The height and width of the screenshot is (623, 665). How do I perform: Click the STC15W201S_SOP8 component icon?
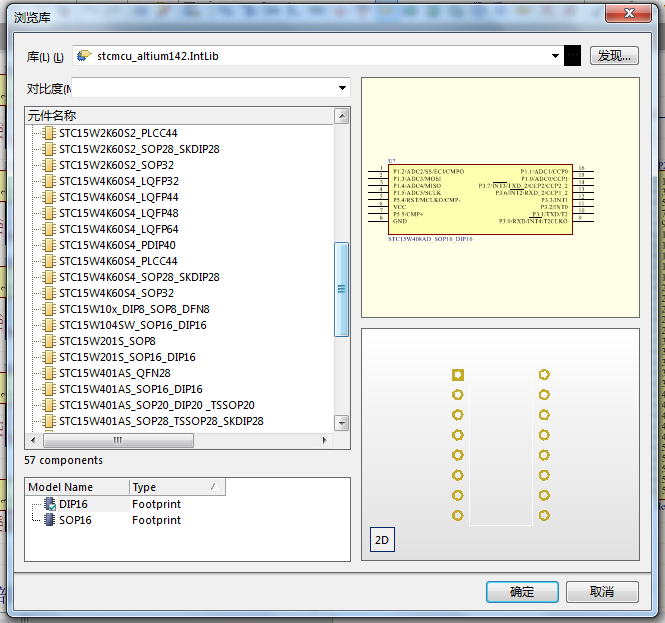point(49,341)
